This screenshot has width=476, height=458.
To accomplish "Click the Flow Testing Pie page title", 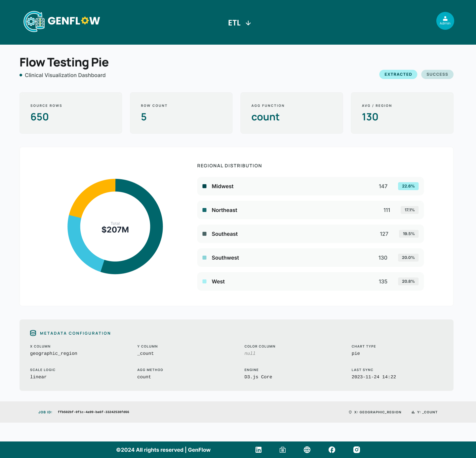I will pyautogui.click(x=64, y=62).
